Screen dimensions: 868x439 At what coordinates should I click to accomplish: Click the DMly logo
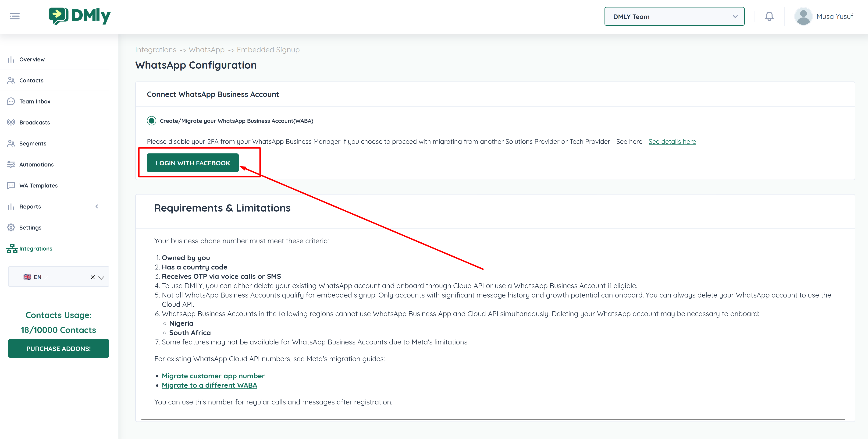[x=79, y=16]
